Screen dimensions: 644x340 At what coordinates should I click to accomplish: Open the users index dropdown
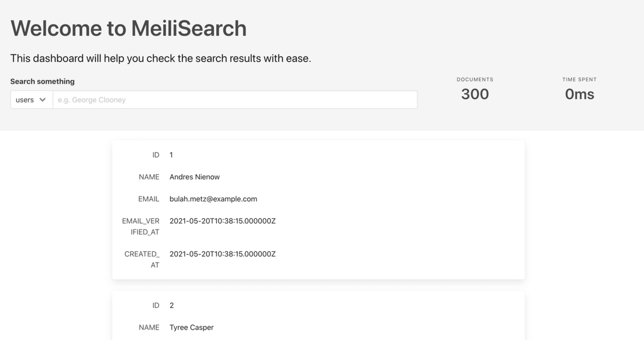pos(31,100)
